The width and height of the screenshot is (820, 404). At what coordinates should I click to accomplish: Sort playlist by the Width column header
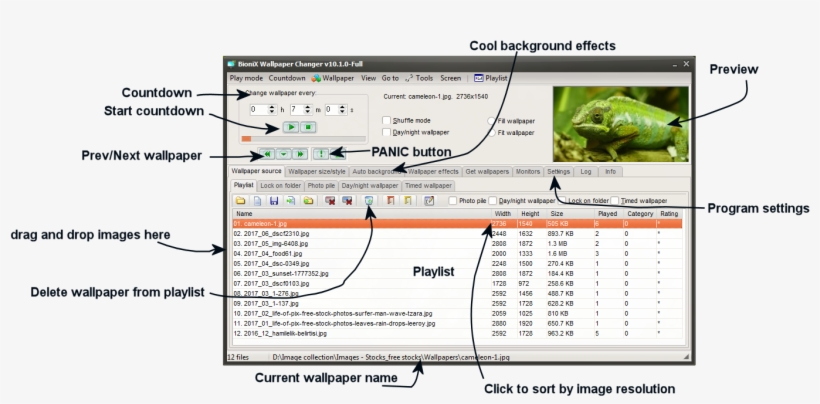click(x=503, y=214)
